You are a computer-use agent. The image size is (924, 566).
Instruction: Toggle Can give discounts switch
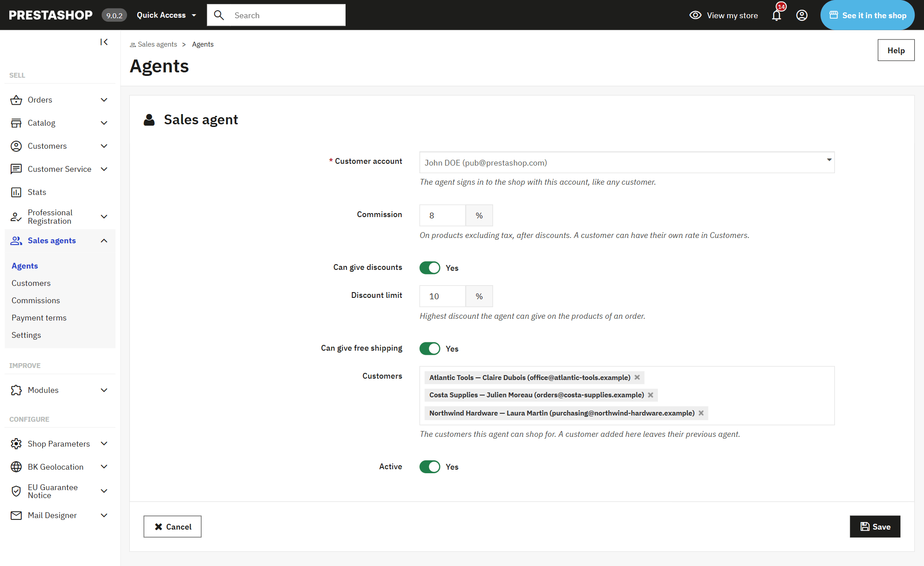[x=430, y=268]
